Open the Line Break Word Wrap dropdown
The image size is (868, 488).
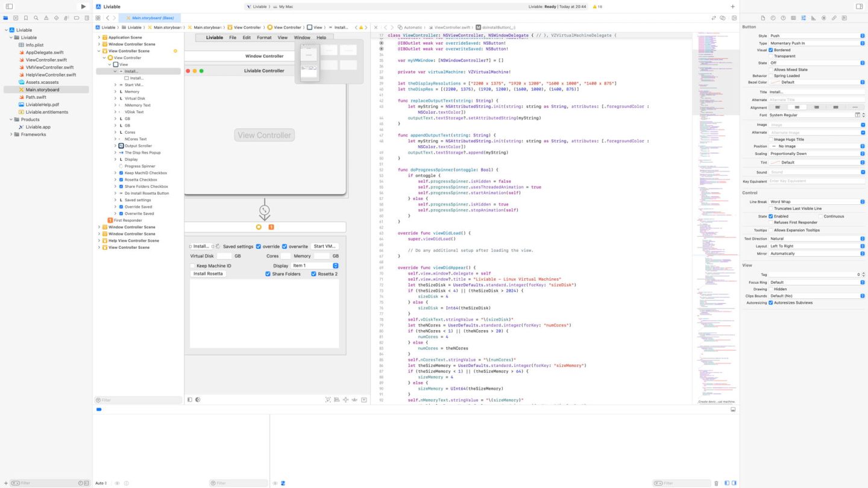click(x=817, y=202)
